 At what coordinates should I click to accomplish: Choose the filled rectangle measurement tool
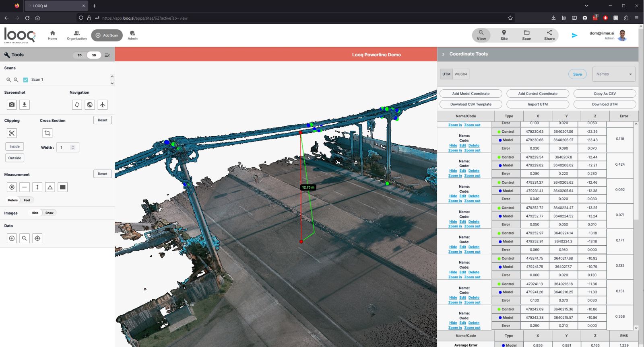click(63, 187)
